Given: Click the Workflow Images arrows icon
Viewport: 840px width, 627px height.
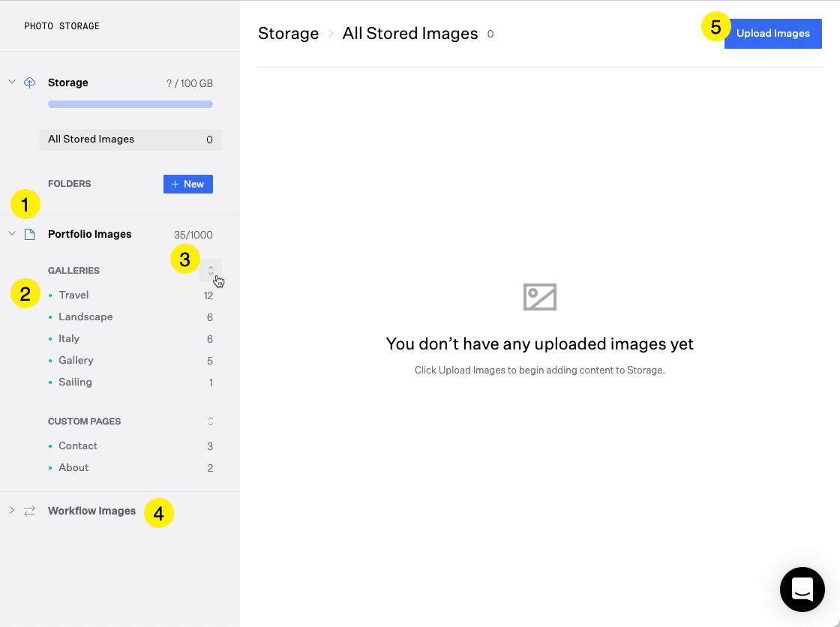Looking at the screenshot, I should click(x=30, y=511).
